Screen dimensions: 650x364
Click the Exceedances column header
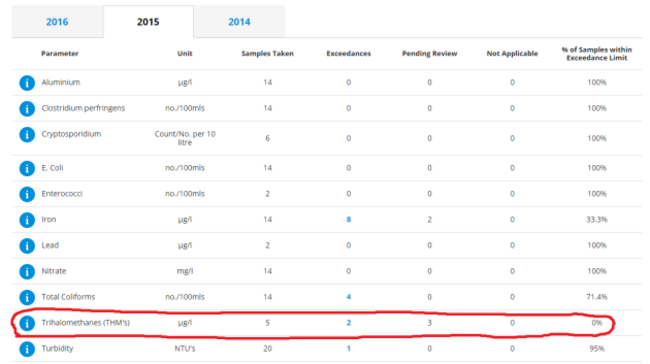349,53
